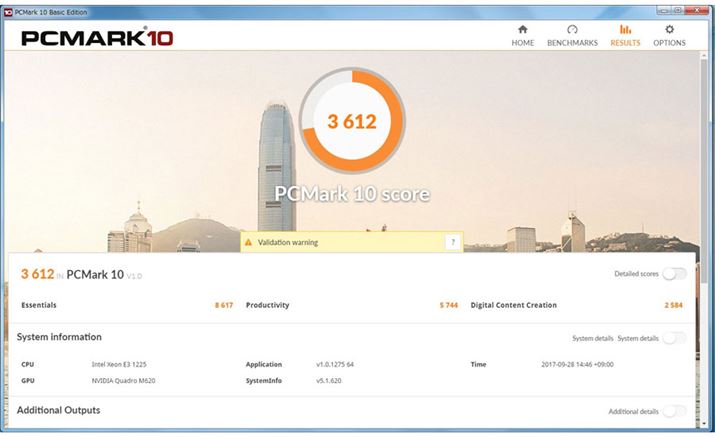This screenshot has width=715, height=437.
Task: Click the Validation warning triangle icon
Action: click(x=249, y=242)
